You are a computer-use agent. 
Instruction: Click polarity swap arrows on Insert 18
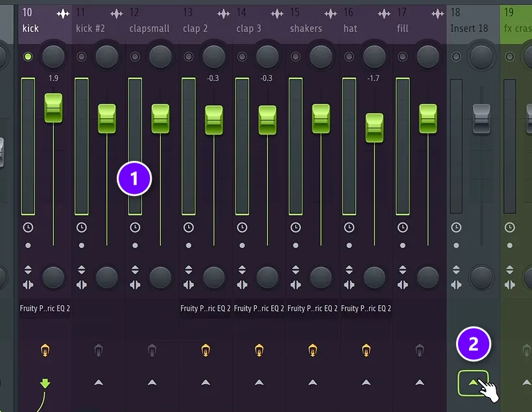click(456, 270)
